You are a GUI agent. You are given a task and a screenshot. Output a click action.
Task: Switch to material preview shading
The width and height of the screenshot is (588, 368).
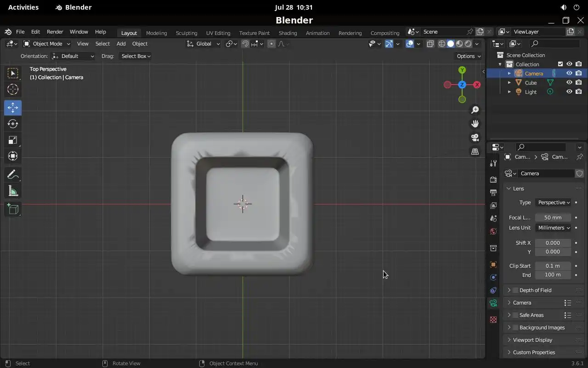pos(459,44)
